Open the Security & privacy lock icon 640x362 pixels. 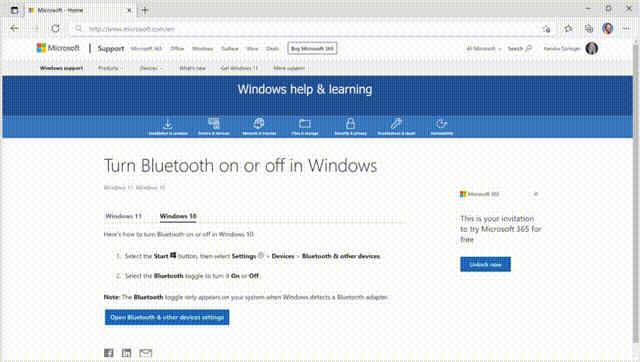pyautogui.click(x=350, y=123)
